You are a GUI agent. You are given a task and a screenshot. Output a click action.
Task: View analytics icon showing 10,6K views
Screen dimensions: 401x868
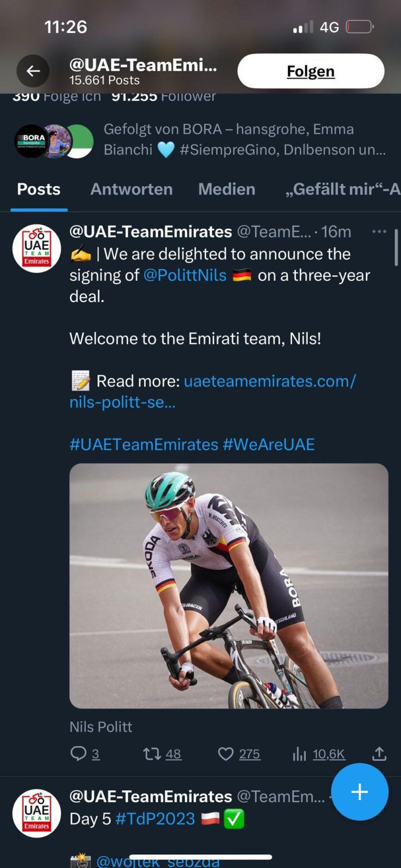click(x=300, y=754)
